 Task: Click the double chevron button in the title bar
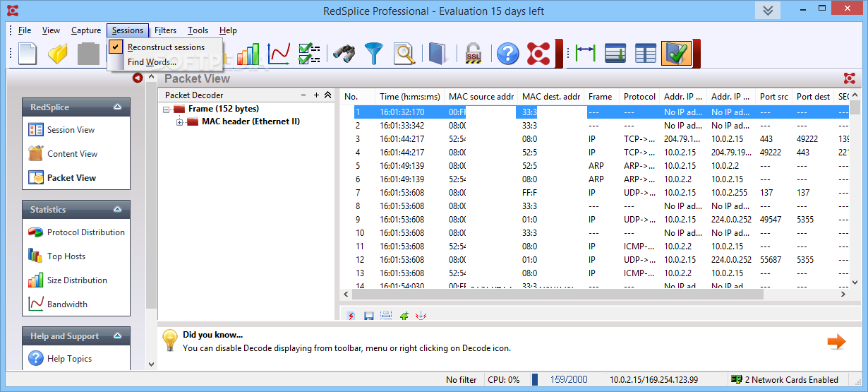pos(768,10)
